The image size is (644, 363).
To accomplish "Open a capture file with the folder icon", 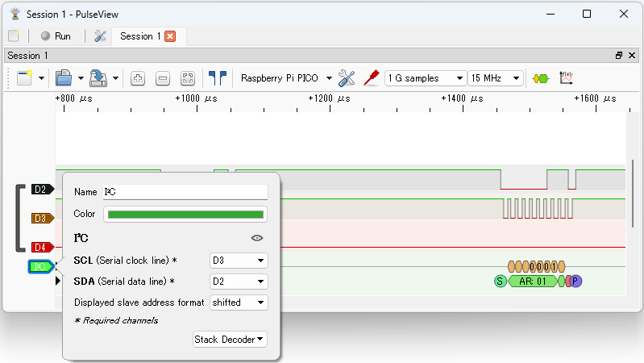I will coord(64,78).
